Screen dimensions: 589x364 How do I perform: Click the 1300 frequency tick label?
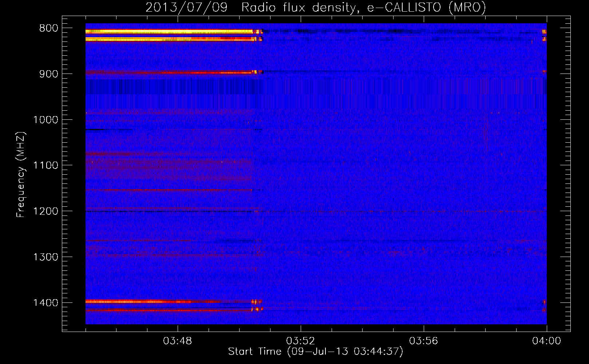(x=46, y=257)
